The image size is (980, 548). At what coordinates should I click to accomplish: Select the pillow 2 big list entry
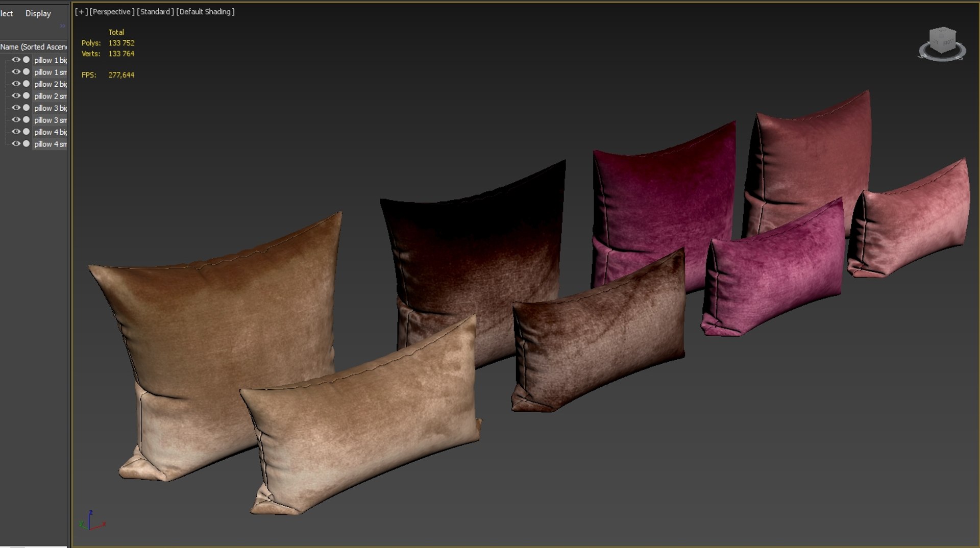click(x=50, y=84)
